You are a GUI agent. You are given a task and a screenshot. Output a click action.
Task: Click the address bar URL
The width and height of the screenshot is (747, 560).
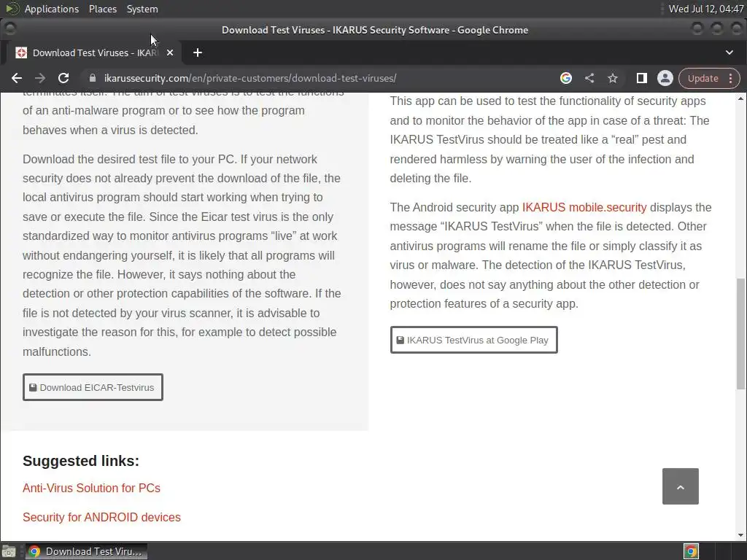click(x=250, y=78)
